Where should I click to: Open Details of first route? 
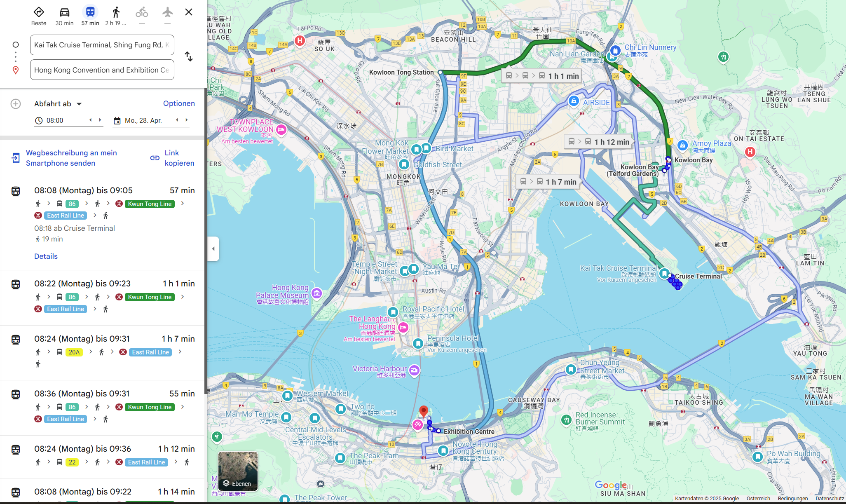pos(46,256)
